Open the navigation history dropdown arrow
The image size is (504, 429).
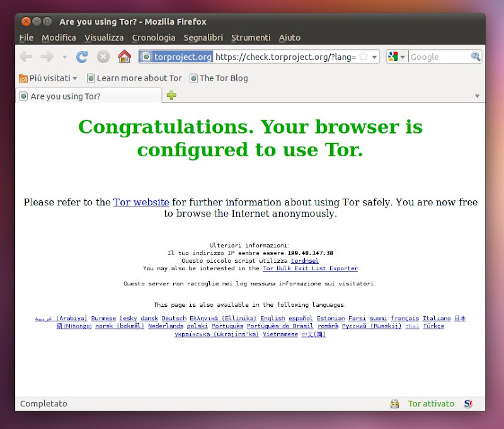pos(65,57)
